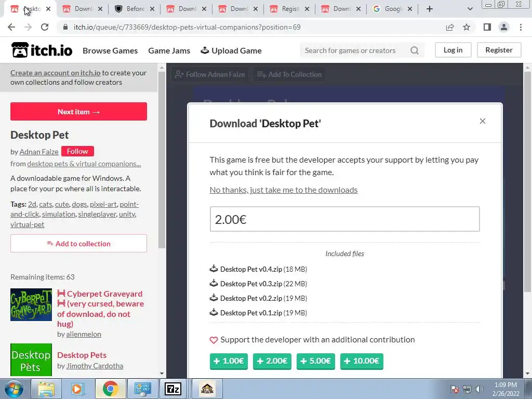Screen dimensions: 532x399
Task: Click the site lock icon in address bar
Action: click(65, 27)
